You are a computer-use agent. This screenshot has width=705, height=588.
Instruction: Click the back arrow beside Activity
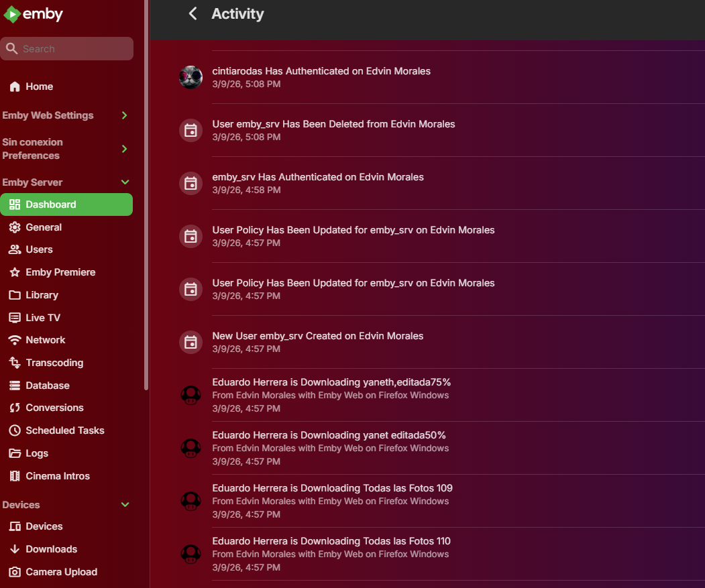click(x=193, y=13)
